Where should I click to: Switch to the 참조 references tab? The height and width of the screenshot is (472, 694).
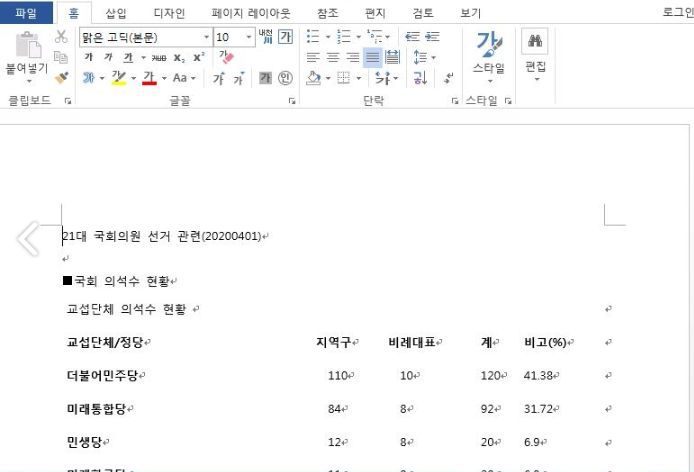click(328, 13)
